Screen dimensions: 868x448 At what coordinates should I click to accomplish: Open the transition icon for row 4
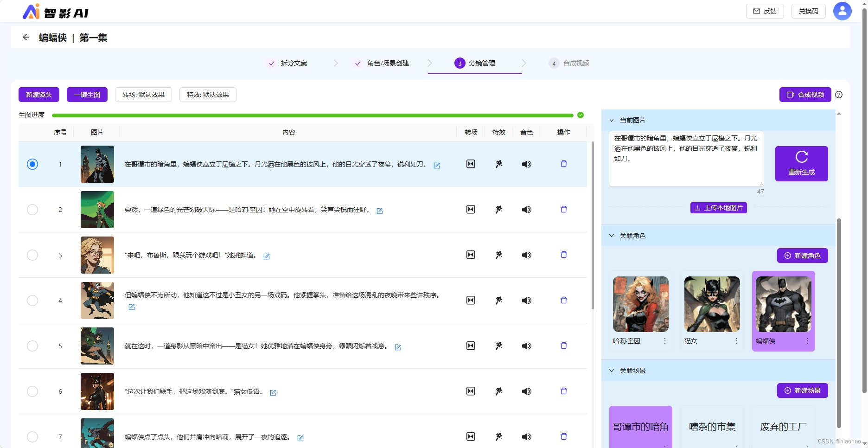click(x=471, y=301)
